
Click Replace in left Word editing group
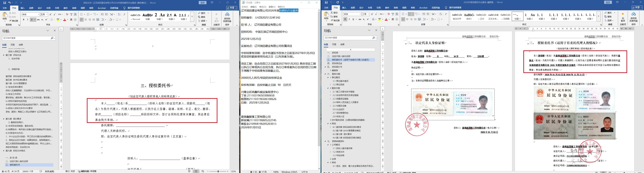tap(201, 17)
